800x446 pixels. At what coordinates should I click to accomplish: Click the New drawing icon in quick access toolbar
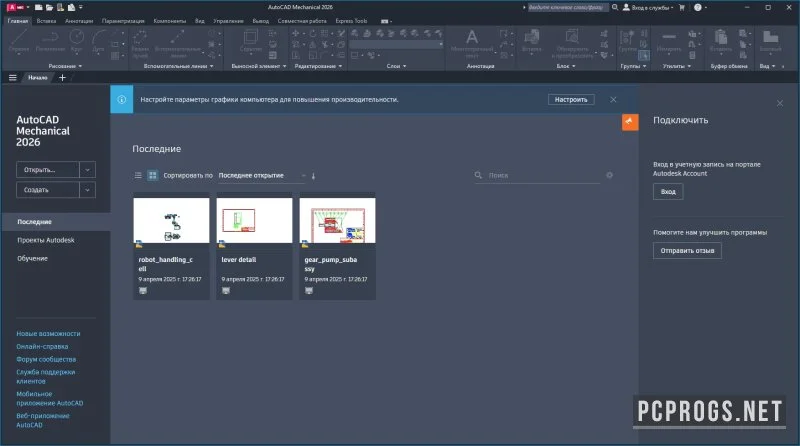tap(39, 7)
